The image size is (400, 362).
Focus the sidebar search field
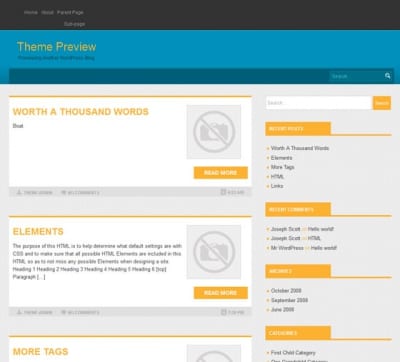[319, 103]
